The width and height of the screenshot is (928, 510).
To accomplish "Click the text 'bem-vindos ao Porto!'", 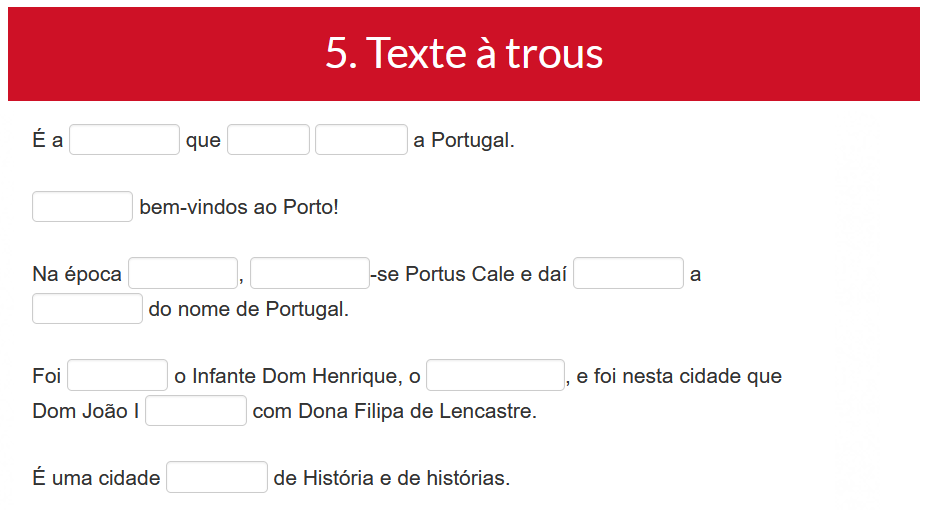I will pos(239,207).
